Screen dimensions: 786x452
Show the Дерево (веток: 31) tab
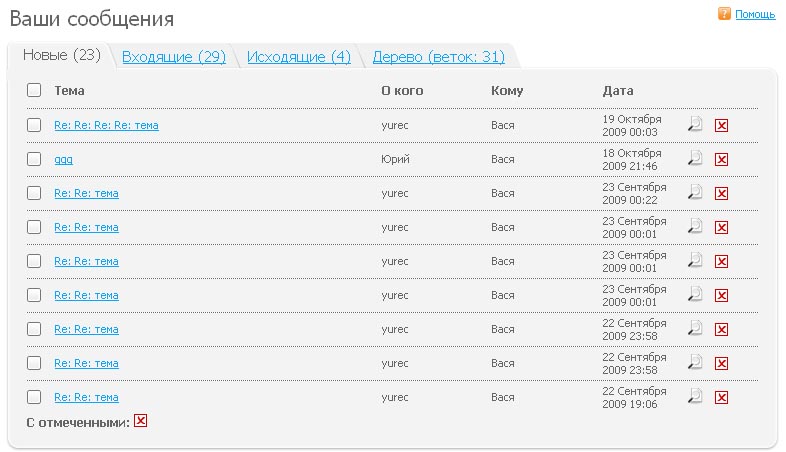[x=438, y=57]
